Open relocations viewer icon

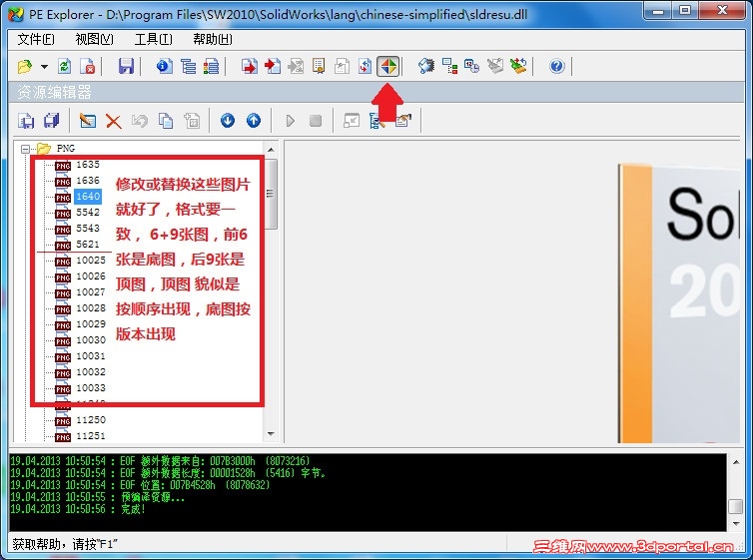[365, 66]
